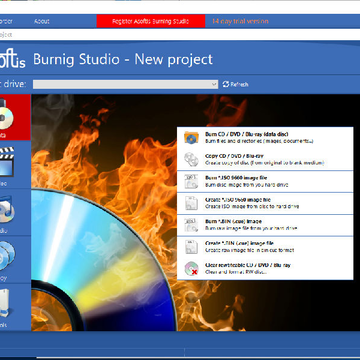Image resolution: width=360 pixels, height=360 pixels.
Task: Click Register Asoftis Burning Studio button
Action: point(151,21)
